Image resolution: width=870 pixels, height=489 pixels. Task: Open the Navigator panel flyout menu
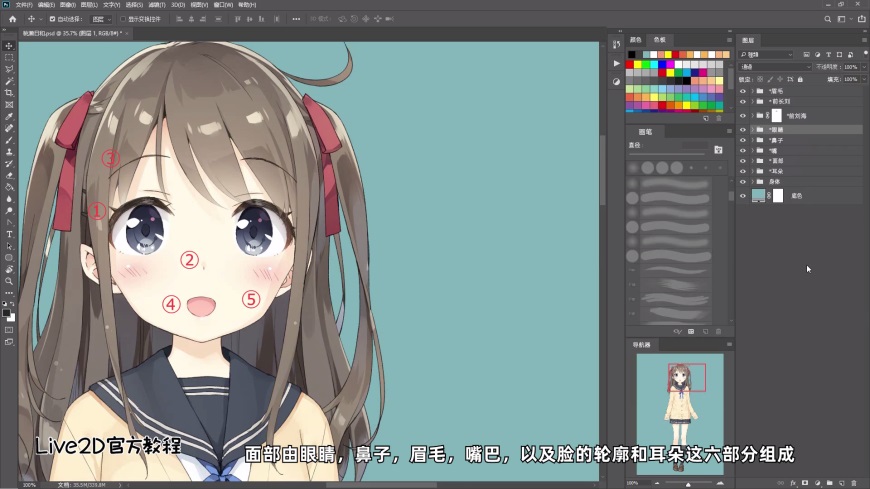(729, 345)
